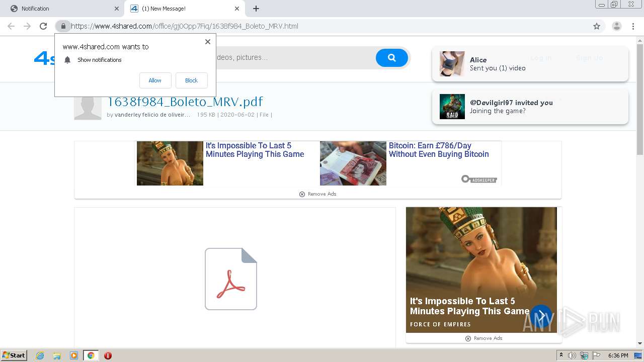The width and height of the screenshot is (644, 362).
Task: Select the (1) New Message! tab
Action: [184, 9]
